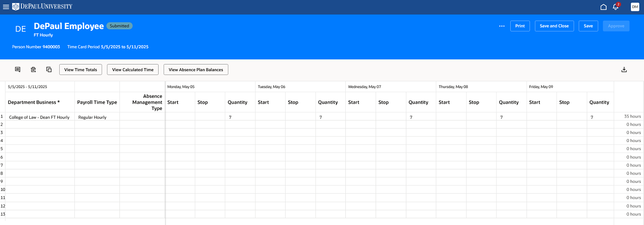Click the Save button
Screen dimensions: 644x225
(588, 26)
